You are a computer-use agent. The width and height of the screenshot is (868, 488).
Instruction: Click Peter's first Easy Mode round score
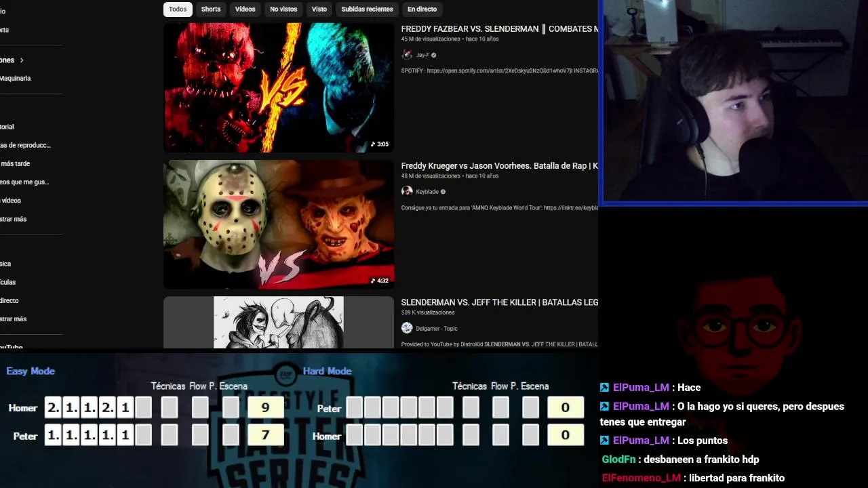click(x=53, y=435)
